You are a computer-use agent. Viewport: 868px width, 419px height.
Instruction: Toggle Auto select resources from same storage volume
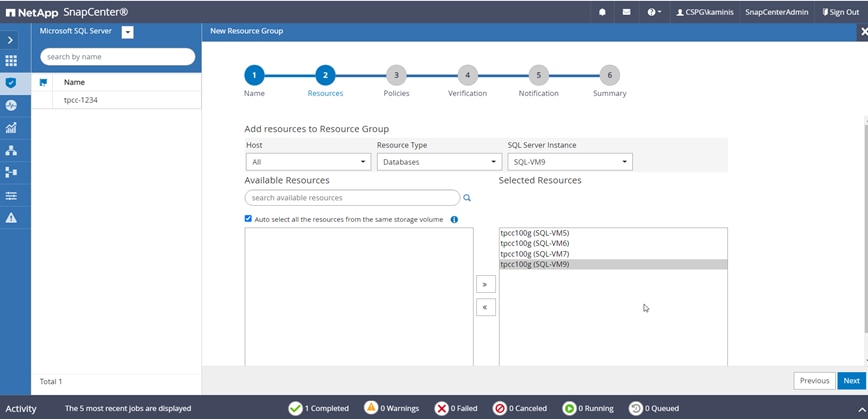pyautogui.click(x=248, y=219)
